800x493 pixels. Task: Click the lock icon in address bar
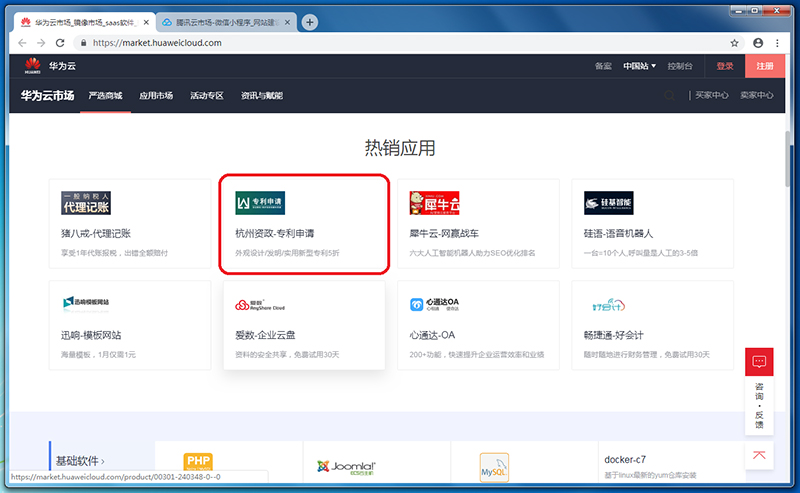click(x=84, y=43)
